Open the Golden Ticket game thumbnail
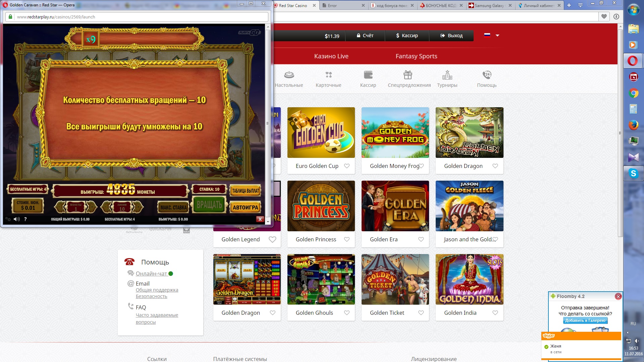 pyautogui.click(x=395, y=279)
